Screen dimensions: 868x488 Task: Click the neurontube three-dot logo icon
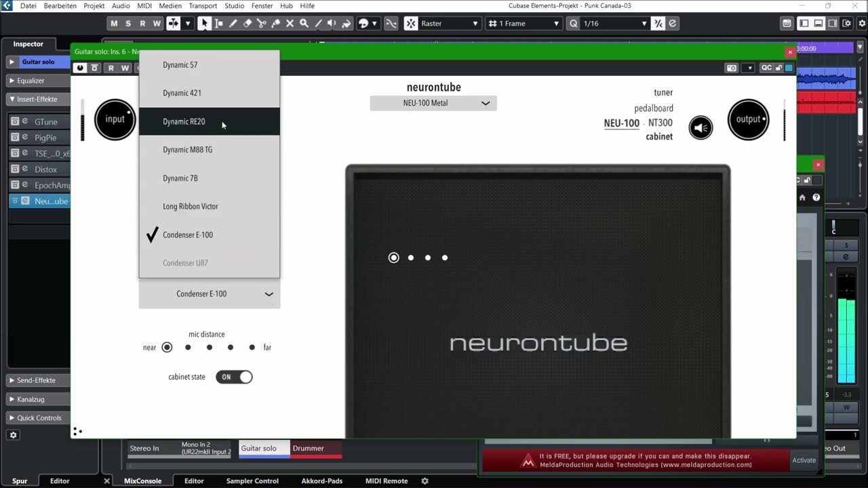(x=77, y=431)
